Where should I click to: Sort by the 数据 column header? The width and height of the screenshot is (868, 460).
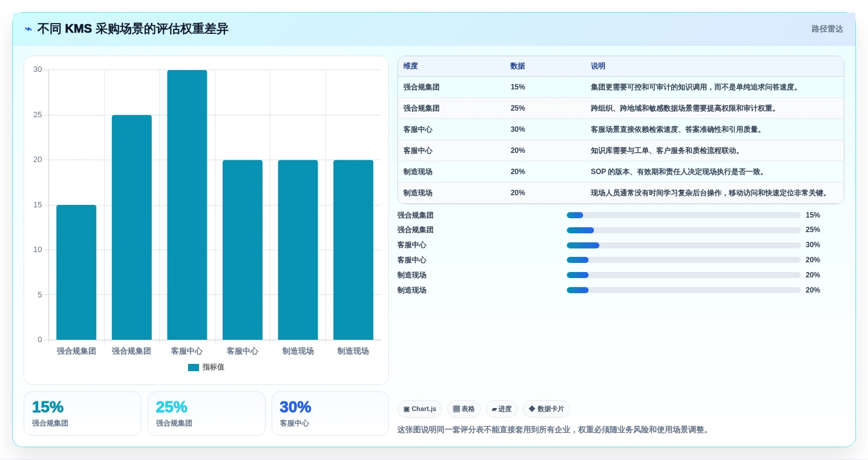click(x=518, y=66)
